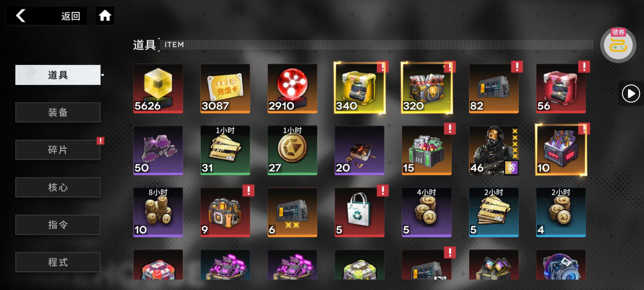Viewport: 644px width, 290px height.
Task: Select the 8小时 coin stack item
Action: 158,212
